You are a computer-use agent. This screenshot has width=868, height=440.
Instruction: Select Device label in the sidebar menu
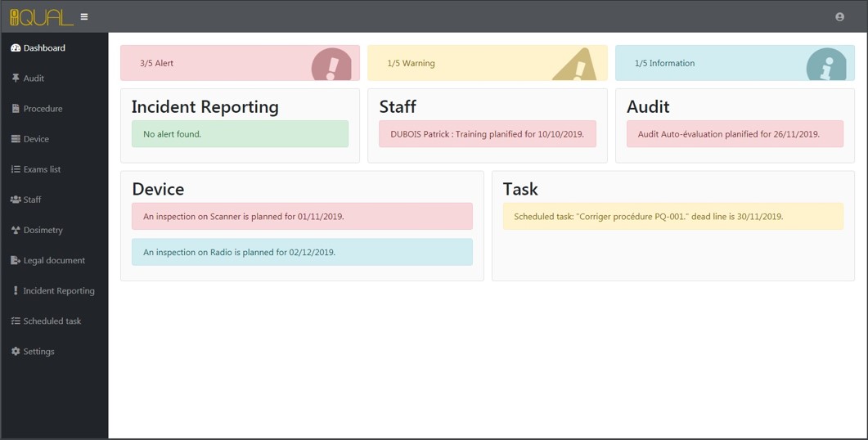point(36,139)
